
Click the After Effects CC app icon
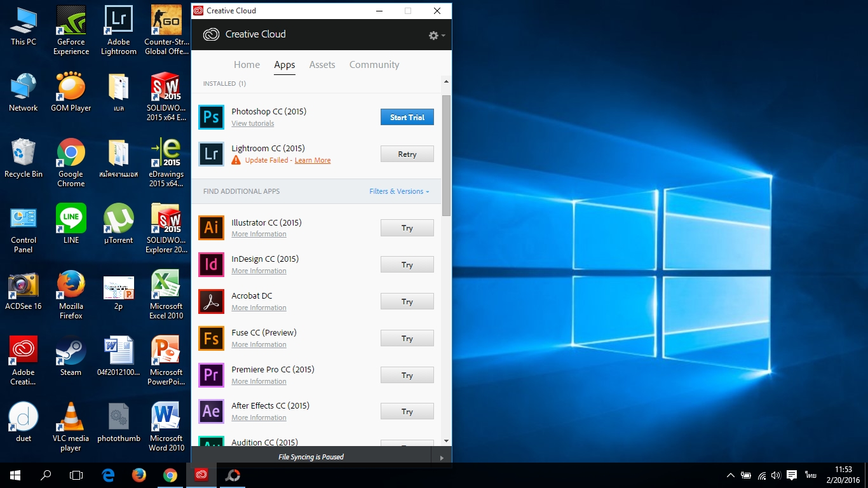[211, 411]
